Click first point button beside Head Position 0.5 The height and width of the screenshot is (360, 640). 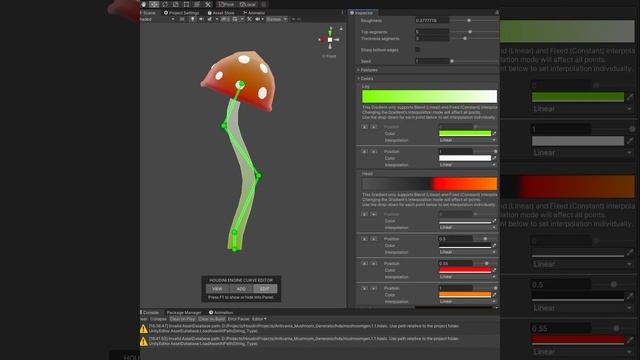(364, 239)
